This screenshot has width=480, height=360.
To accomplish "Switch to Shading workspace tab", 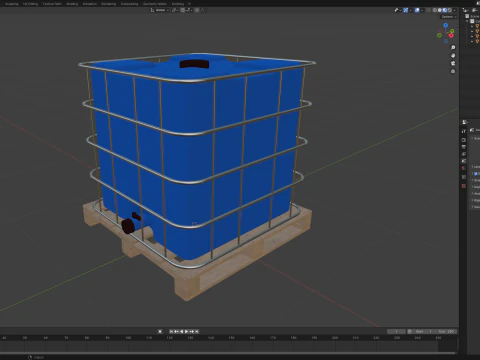I will 72,4.
